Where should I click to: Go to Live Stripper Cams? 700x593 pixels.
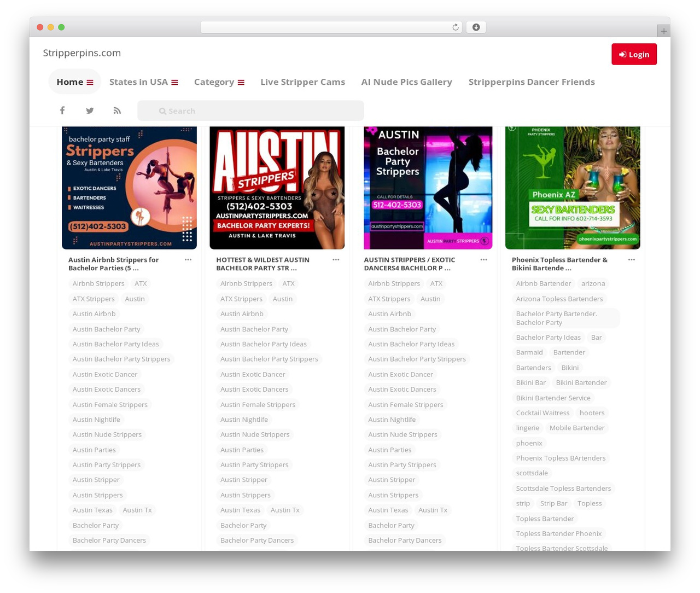[302, 82]
